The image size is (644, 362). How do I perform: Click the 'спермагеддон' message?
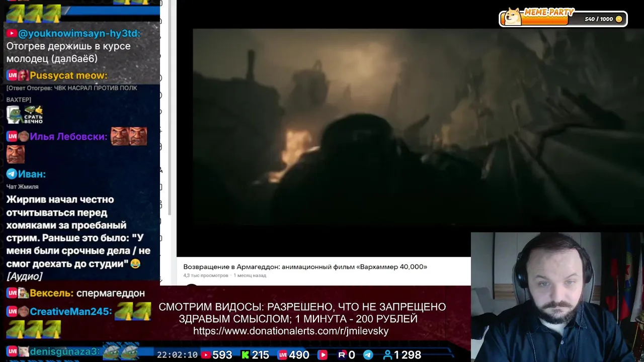pyautogui.click(x=111, y=293)
